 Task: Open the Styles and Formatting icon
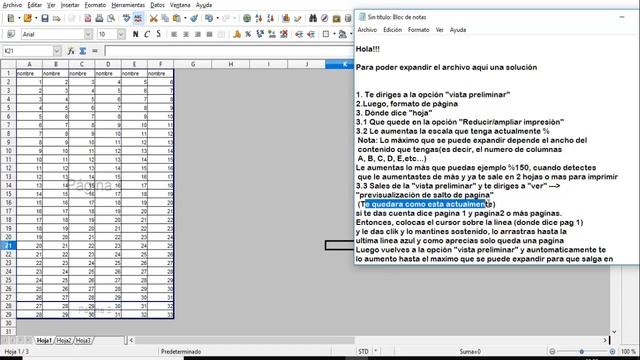(11, 34)
